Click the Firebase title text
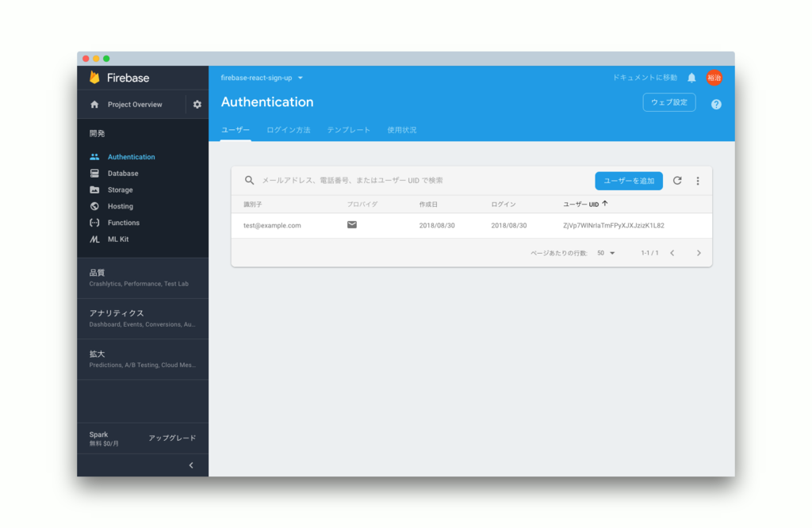The height and width of the screenshot is (528, 812). [128, 78]
